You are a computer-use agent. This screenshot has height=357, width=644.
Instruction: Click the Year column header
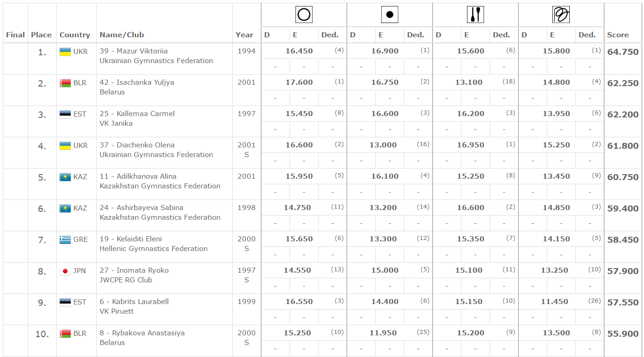coord(244,35)
